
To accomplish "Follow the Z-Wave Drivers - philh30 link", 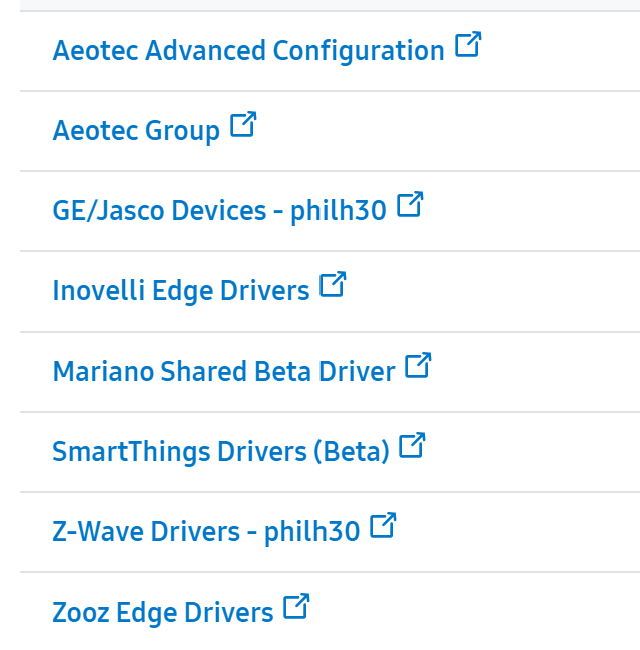I will point(205,531).
